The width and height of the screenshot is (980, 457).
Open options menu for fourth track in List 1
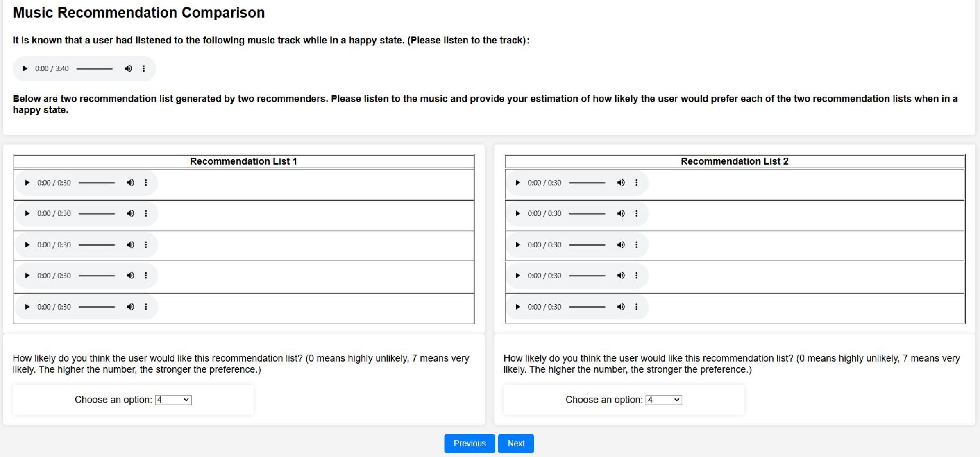coord(146,276)
